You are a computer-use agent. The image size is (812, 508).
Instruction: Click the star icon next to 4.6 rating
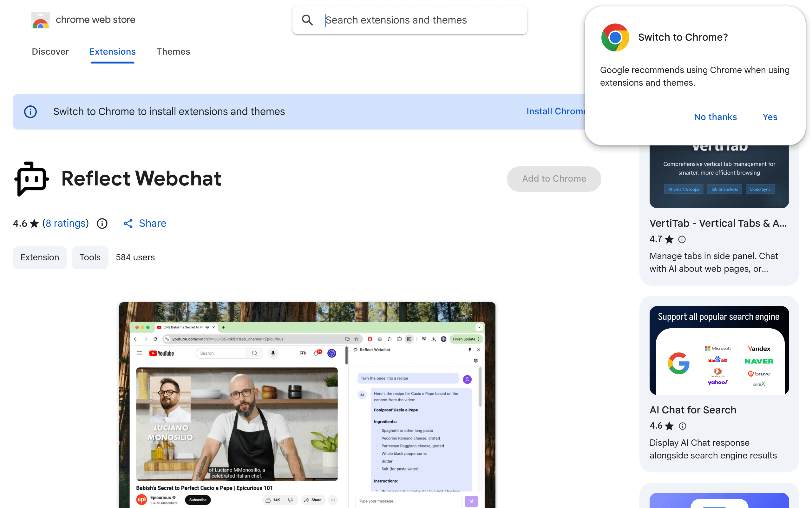click(x=35, y=224)
